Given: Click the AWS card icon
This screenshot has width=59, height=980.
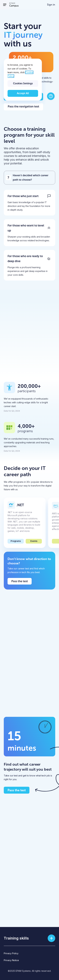Looking at the screenshot, I should (56, 505).
